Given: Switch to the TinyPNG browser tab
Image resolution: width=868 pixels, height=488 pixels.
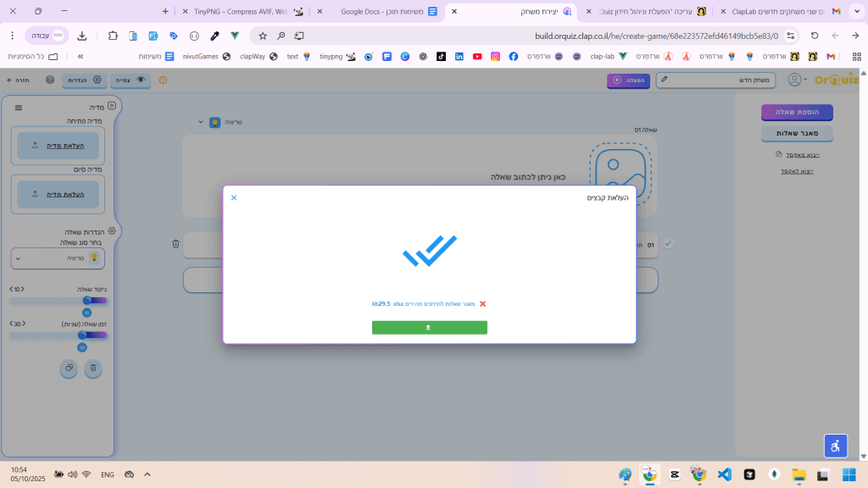Looking at the screenshot, I should click(242, 12).
